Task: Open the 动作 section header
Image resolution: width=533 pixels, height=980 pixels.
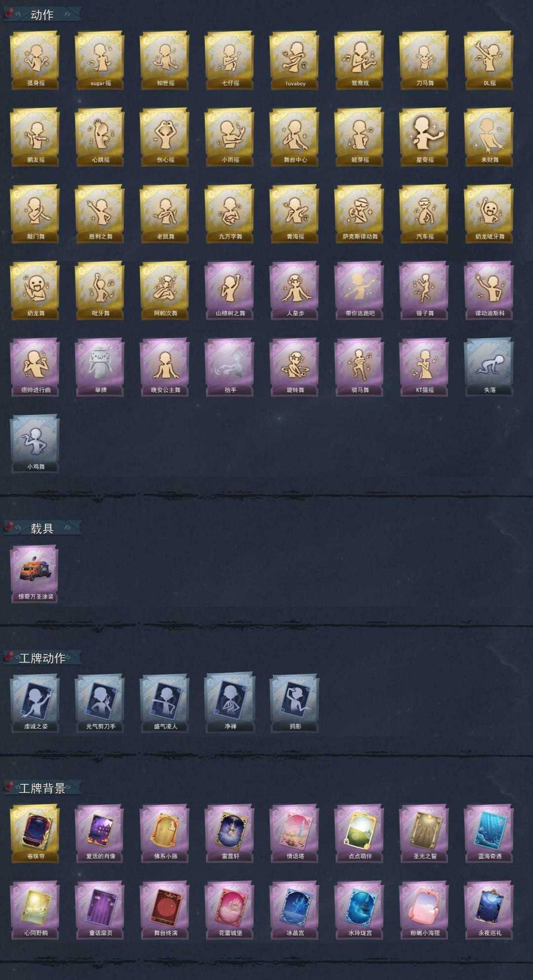Action: pos(42,15)
